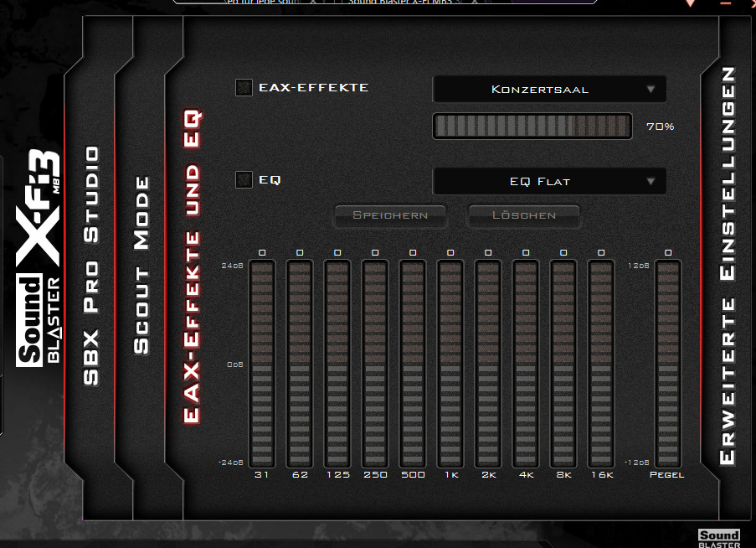Set the 4k equalizer band slider
Viewport: 756px width, 548px height.
[526, 364]
